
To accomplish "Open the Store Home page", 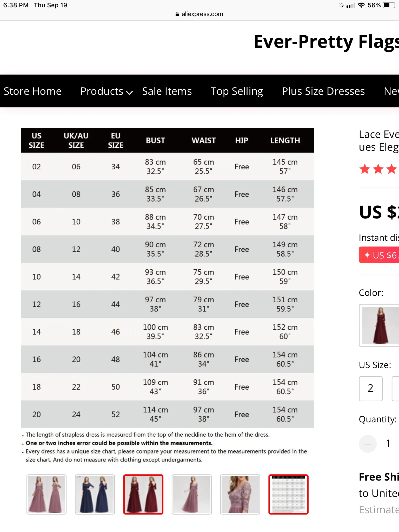I will point(32,91).
